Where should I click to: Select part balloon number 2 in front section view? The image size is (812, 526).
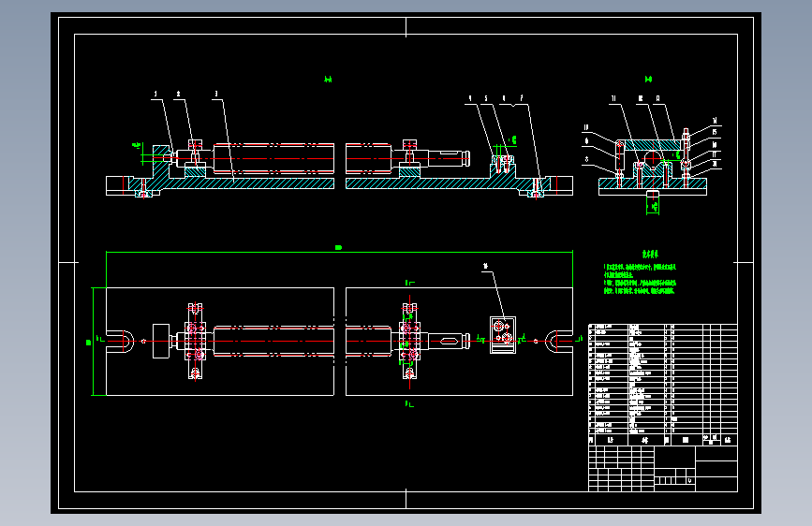pyautogui.click(x=178, y=95)
